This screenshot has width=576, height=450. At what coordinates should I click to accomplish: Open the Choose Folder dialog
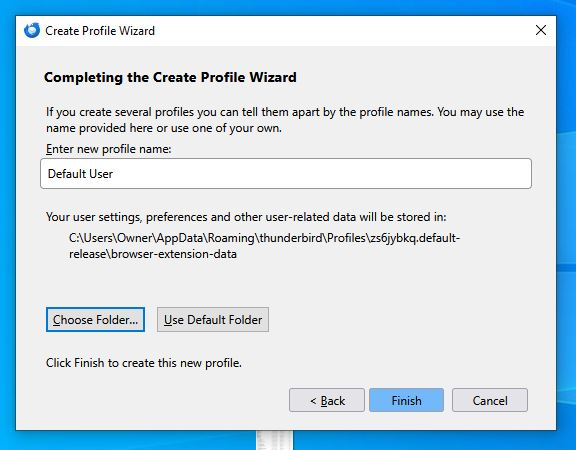pyautogui.click(x=96, y=320)
